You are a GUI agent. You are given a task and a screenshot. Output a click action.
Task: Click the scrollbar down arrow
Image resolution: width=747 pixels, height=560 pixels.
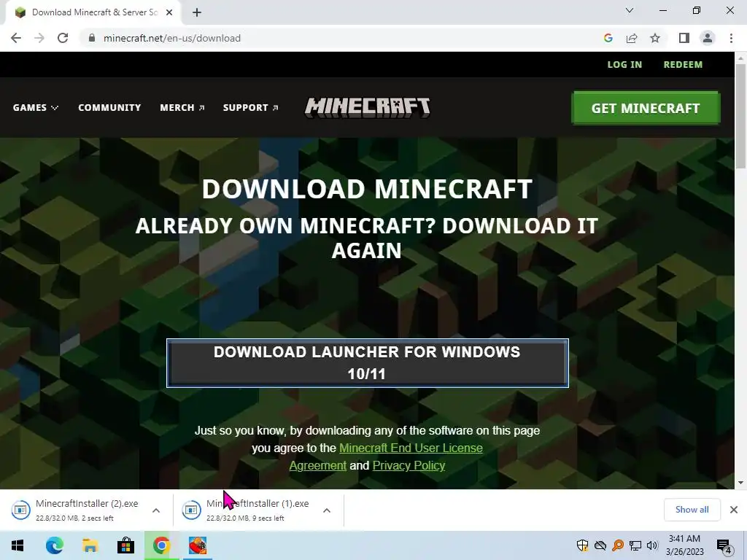coord(740,483)
